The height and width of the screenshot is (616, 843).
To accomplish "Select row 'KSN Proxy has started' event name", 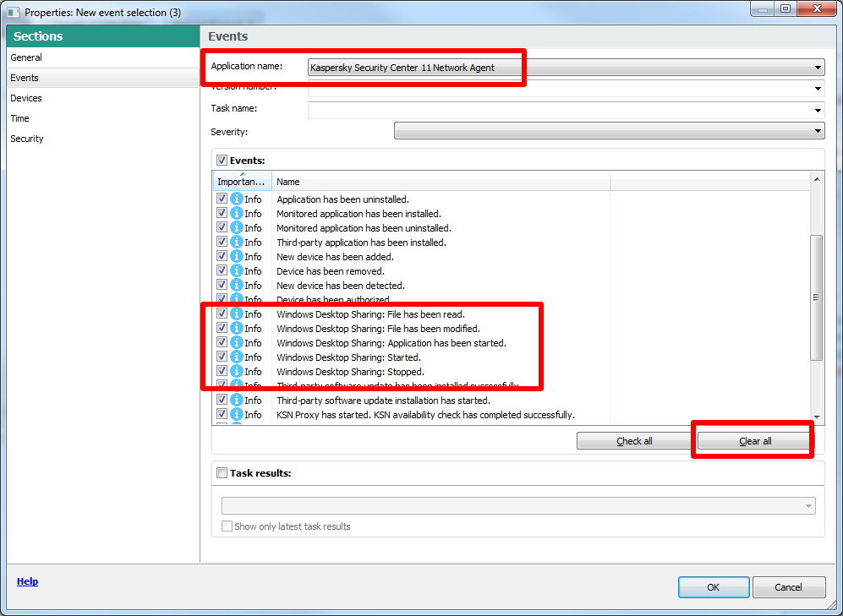I will point(426,415).
